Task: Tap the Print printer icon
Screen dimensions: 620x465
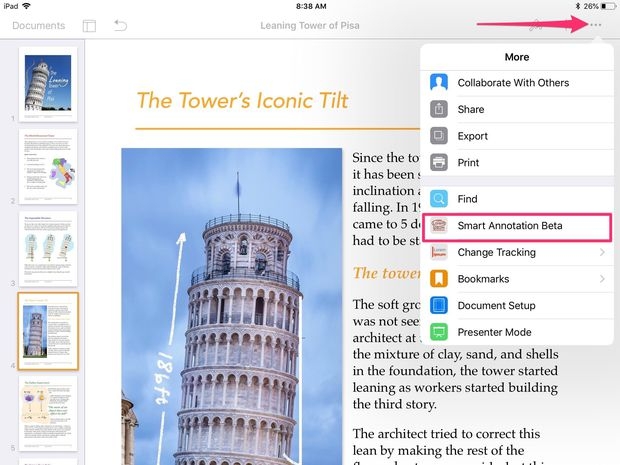Action: 439,162
